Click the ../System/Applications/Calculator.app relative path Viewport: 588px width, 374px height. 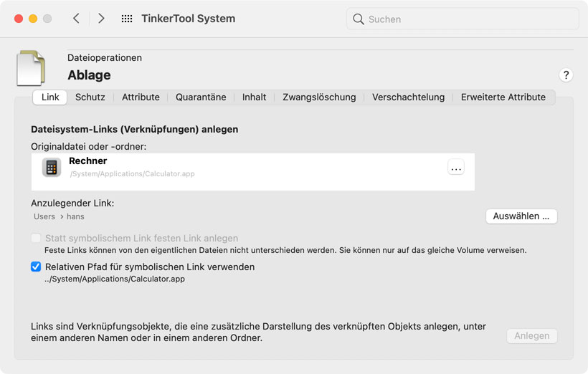[115, 279]
